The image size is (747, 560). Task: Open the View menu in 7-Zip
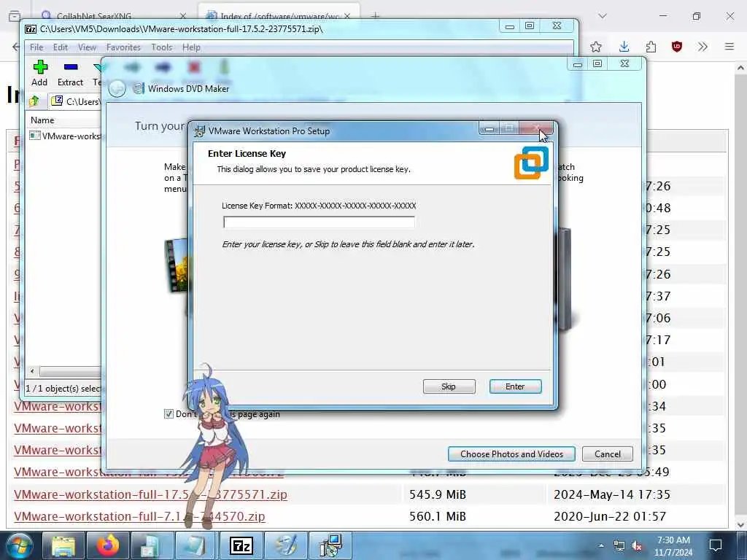pyautogui.click(x=88, y=47)
